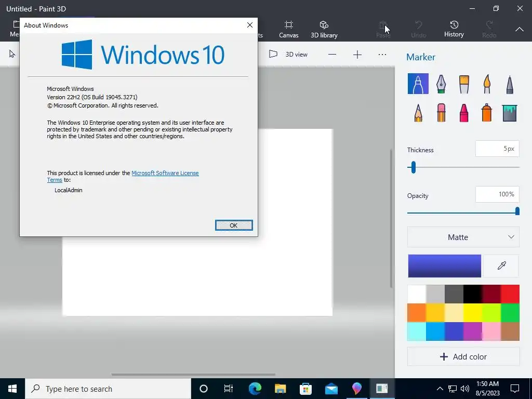The image size is (532, 399).
Task: Open the more options ellipsis menu
Action: pos(382,55)
